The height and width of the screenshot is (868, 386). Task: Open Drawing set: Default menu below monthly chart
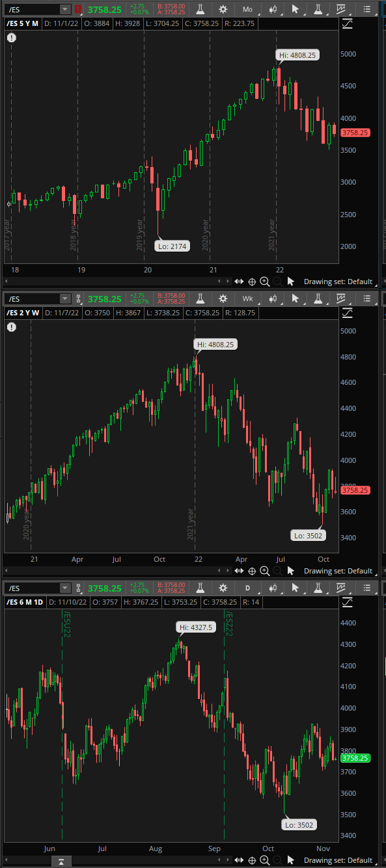(x=338, y=282)
